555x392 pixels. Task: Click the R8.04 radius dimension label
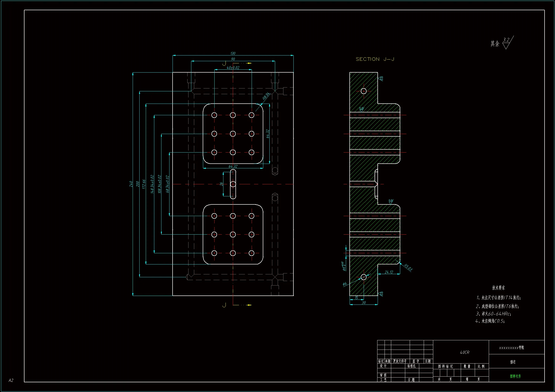point(266,96)
